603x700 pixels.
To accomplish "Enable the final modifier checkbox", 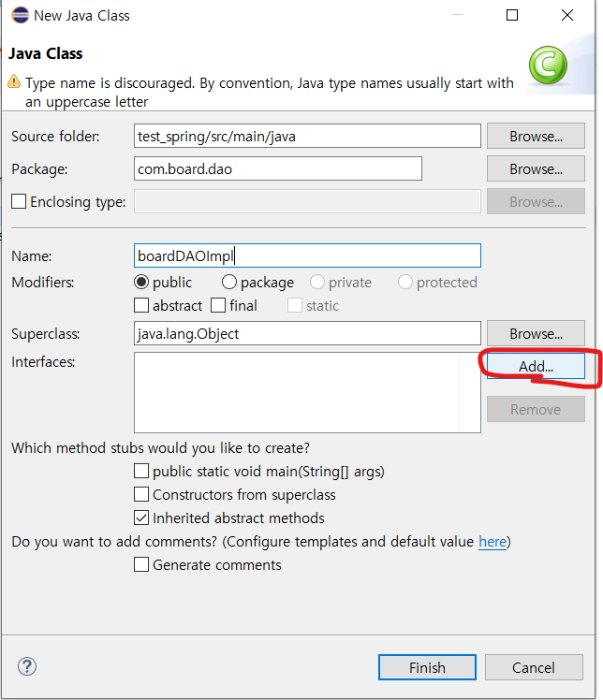I will 218,306.
